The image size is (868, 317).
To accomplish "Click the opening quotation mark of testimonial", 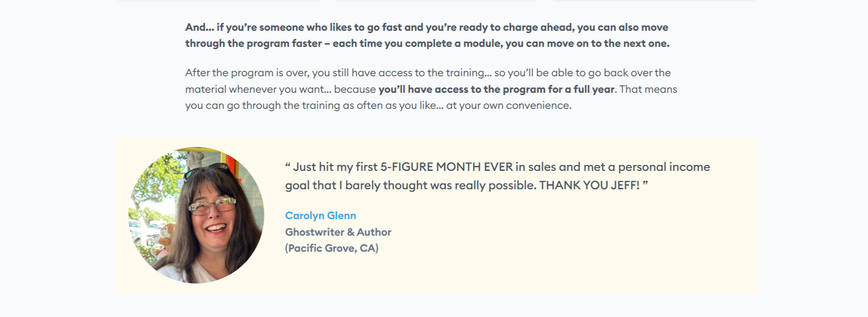I will [x=288, y=165].
